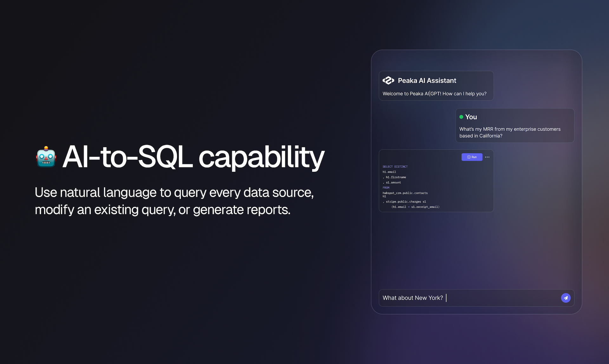Click the 'You' sender label
The image size is (609, 364).
tap(471, 117)
